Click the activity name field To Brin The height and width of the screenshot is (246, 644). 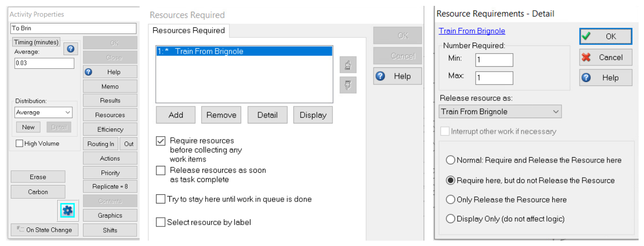click(73, 29)
